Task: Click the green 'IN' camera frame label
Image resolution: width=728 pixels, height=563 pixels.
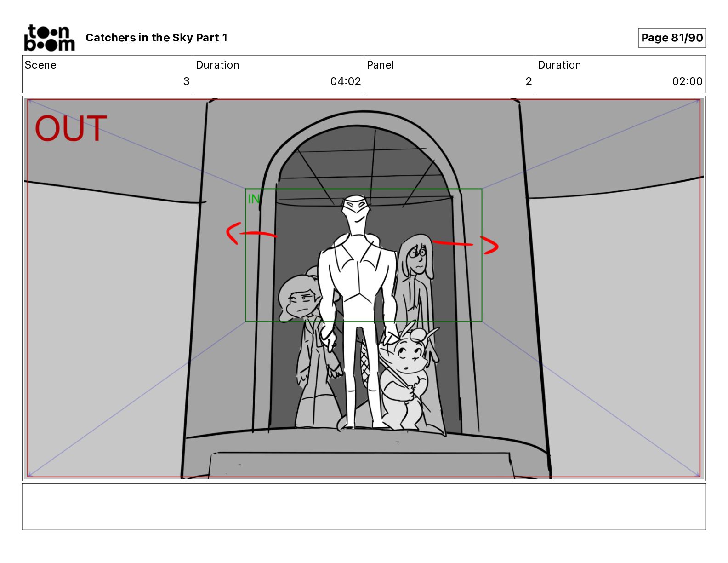Action: pos(254,199)
